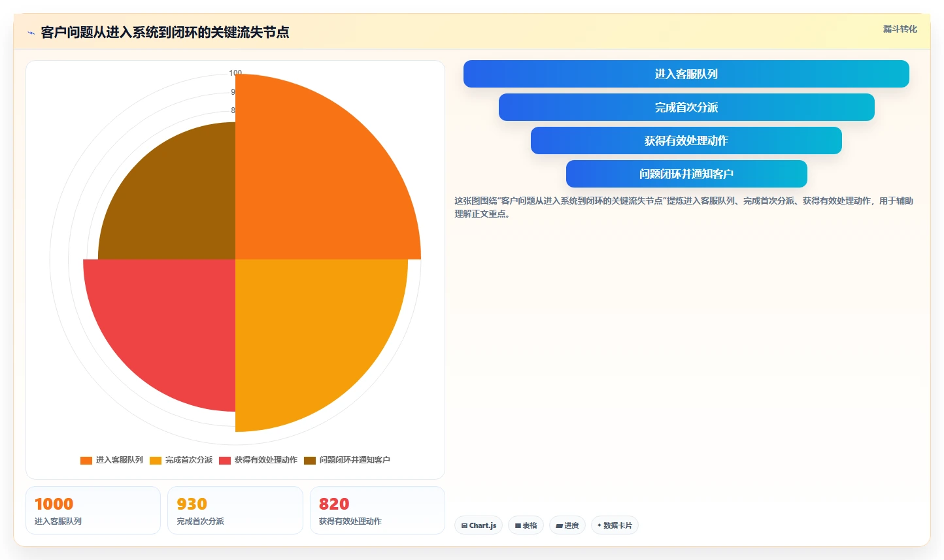The width and height of the screenshot is (944, 560).
Task: Toggle 问题闭环并通知客户 legend swatch
Action: click(310, 460)
